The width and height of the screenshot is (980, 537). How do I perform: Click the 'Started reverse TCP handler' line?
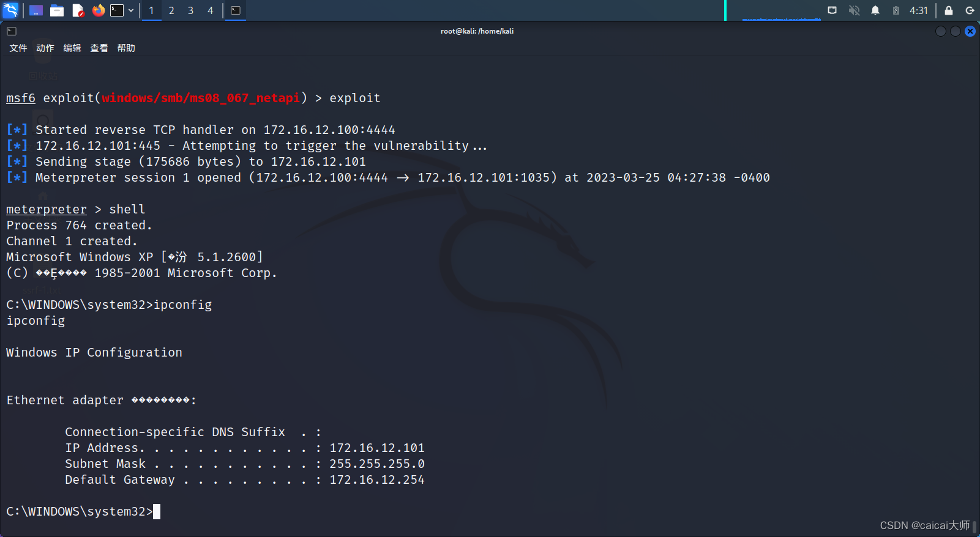point(201,130)
